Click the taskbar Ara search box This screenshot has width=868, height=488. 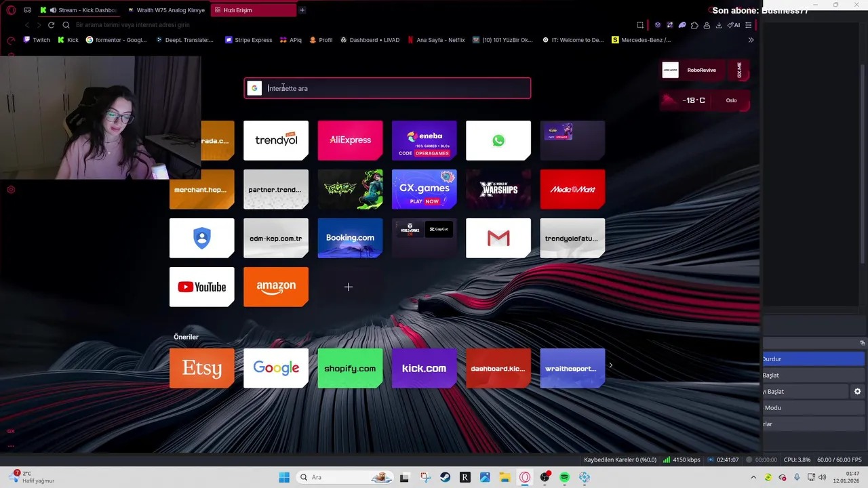point(344,477)
